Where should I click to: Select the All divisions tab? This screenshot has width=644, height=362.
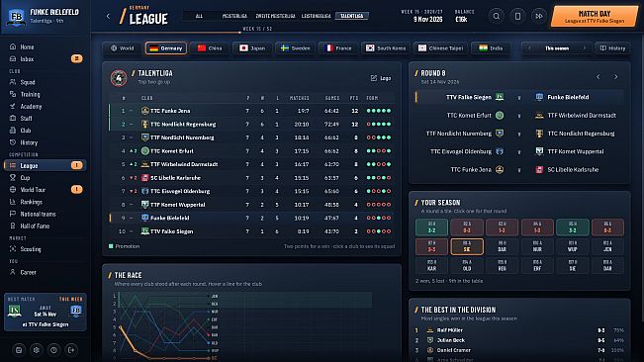pos(199,16)
